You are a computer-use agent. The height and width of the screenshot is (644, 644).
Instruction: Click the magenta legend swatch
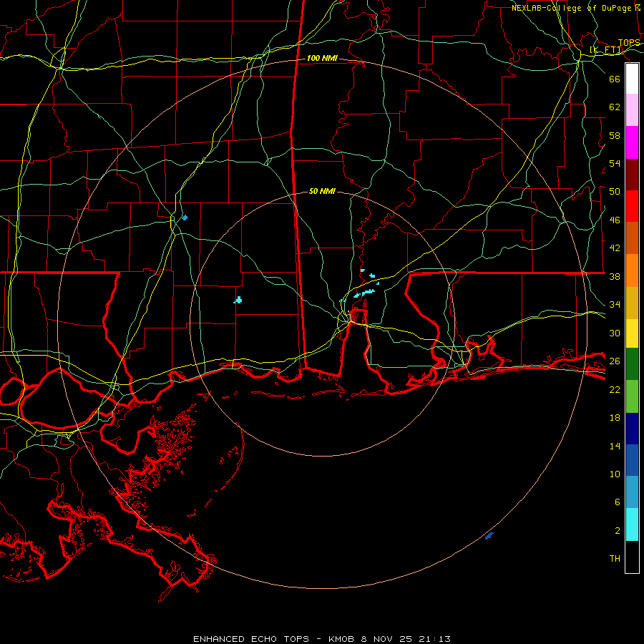[632, 142]
